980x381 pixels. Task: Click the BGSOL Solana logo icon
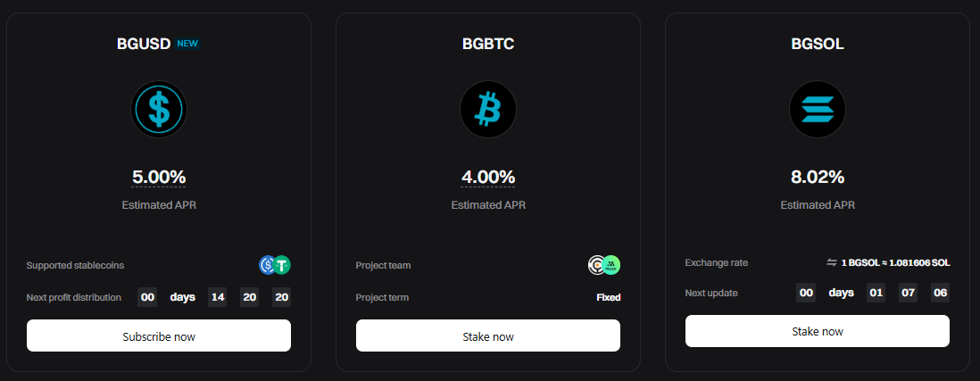click(817, 109)
